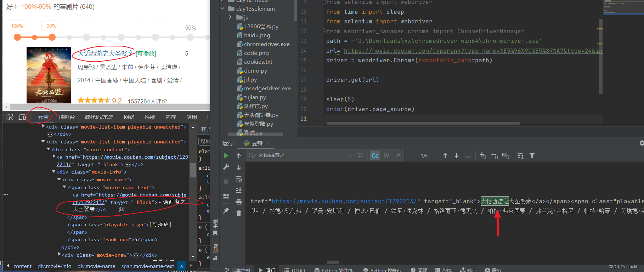The image size is (644, 272).
Task: Click 100% slider handle on rating bar
Action: (x=17, y=37)
